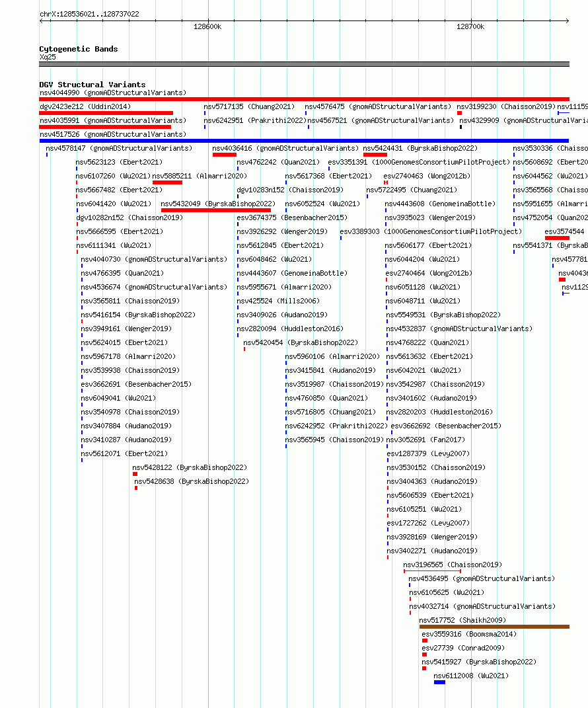Open nsv6242951 (Prakrithi2022) label

pyautogui.click(x=255, y=120)
